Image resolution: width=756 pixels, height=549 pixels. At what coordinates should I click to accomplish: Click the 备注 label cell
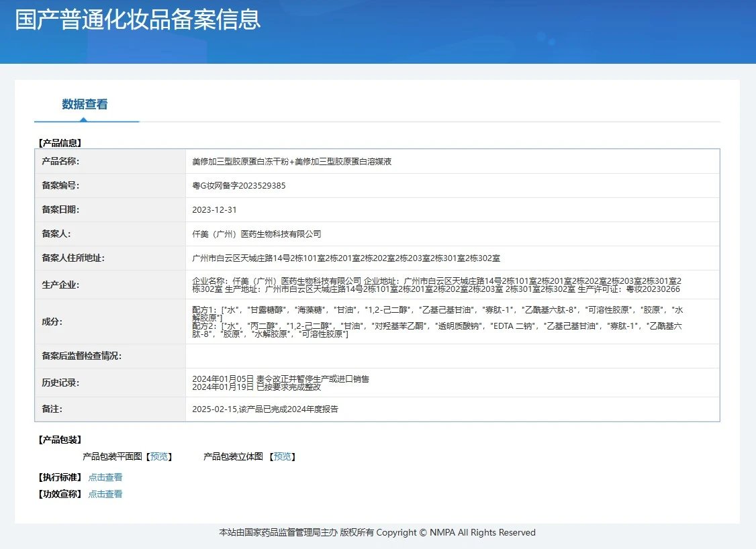click(110, 409)
